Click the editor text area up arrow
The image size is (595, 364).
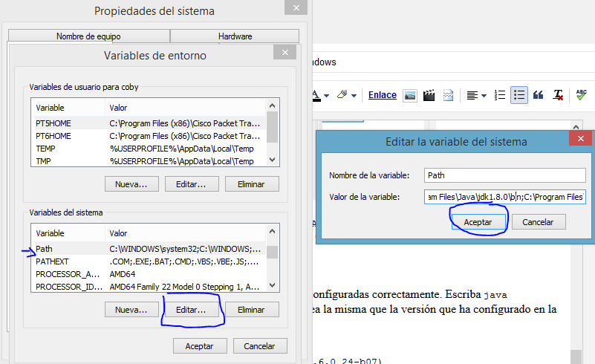coord(576,126)
